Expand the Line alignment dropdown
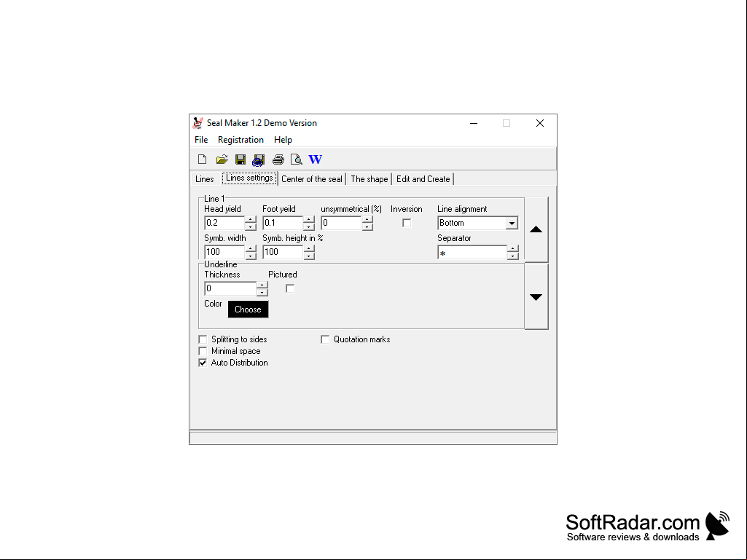The height and width of the screenshot is (560, 747). pyautogui.click(x=512, y=223)
